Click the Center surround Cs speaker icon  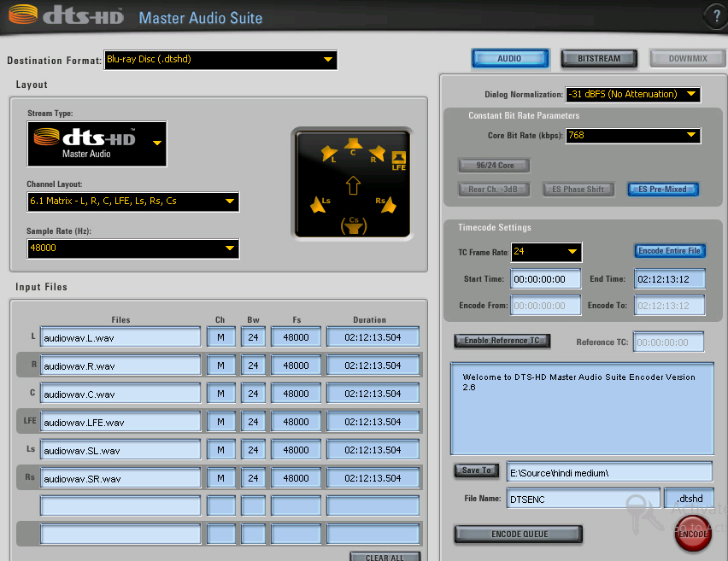[x=353, y=225]
